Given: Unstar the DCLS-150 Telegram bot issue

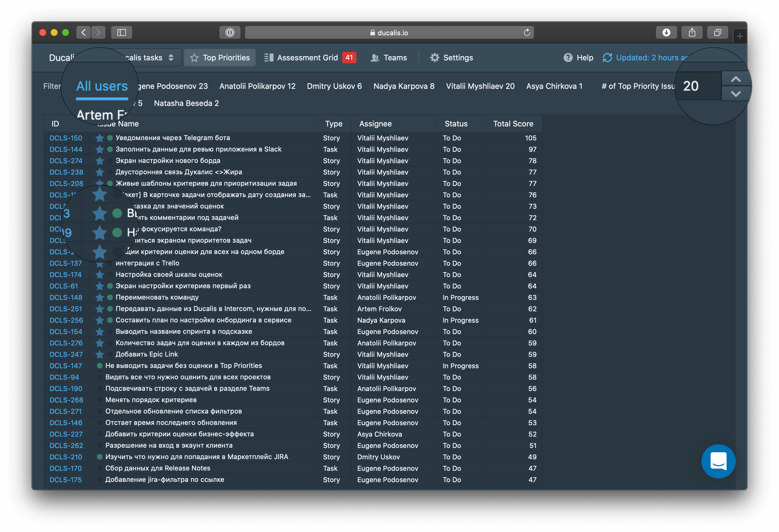Looking at the screenshot, I should click(99, 138).
